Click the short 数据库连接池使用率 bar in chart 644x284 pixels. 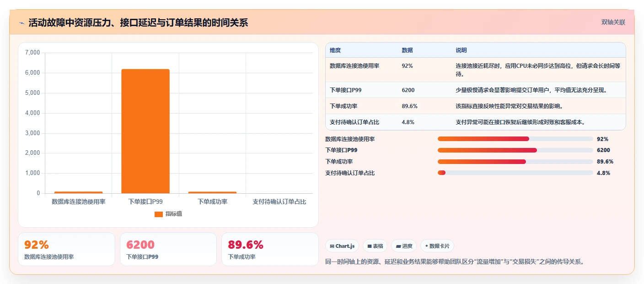tap(79, 192)
